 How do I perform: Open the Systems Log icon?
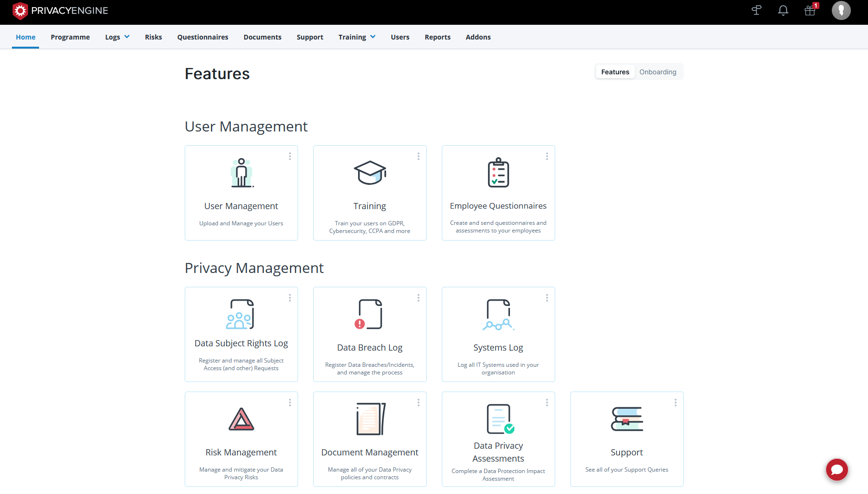pos(498,314)
